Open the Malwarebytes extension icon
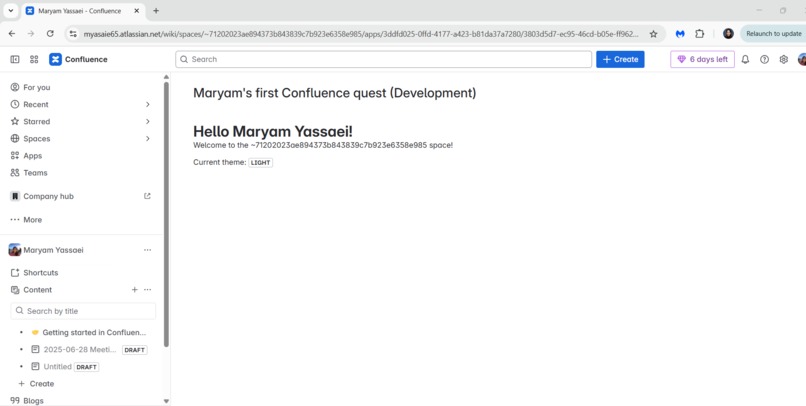Screen dimensions: 806x406 pos(680,34)
